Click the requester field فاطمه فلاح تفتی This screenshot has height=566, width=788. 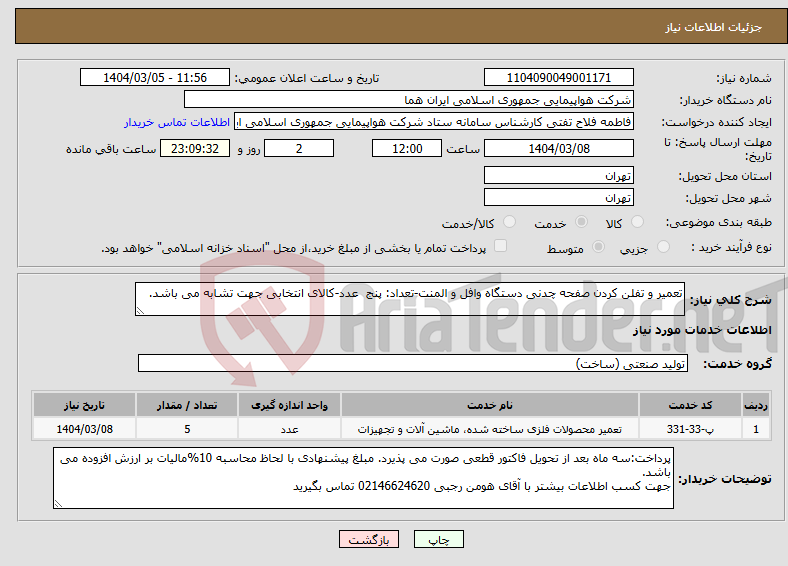click(434, 122)
